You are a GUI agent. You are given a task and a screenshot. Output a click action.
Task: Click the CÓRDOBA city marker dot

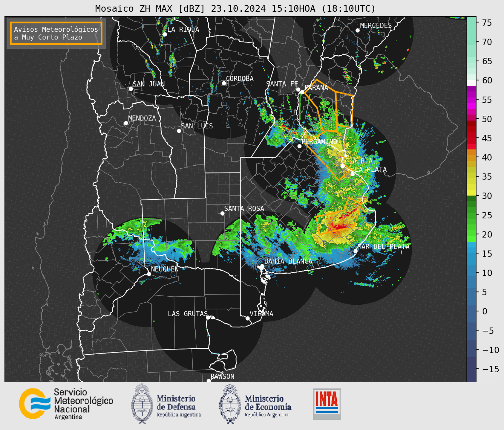click(x=224, y=83)
